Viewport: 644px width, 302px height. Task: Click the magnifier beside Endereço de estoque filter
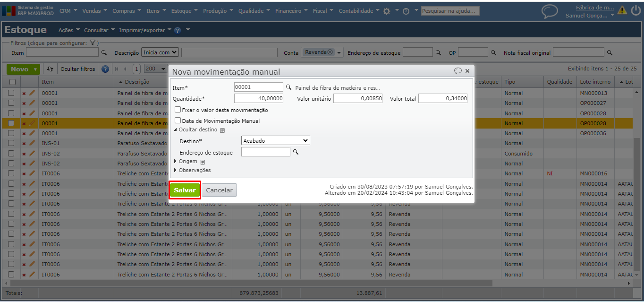tap(438, 53)
